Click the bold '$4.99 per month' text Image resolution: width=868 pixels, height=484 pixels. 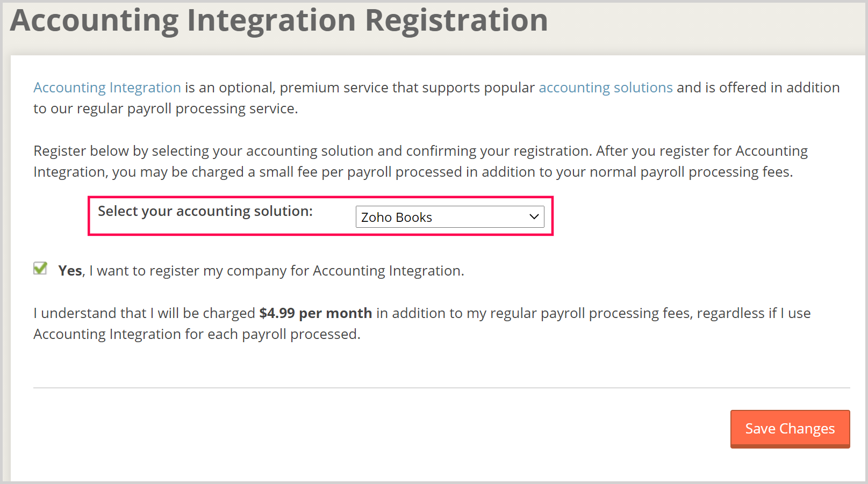(315, 313)
